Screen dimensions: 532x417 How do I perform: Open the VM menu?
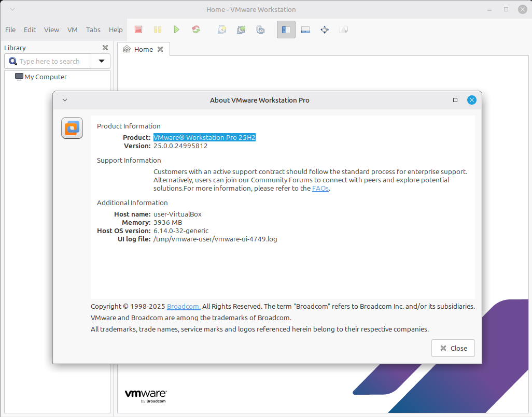(x=73, y=30)
